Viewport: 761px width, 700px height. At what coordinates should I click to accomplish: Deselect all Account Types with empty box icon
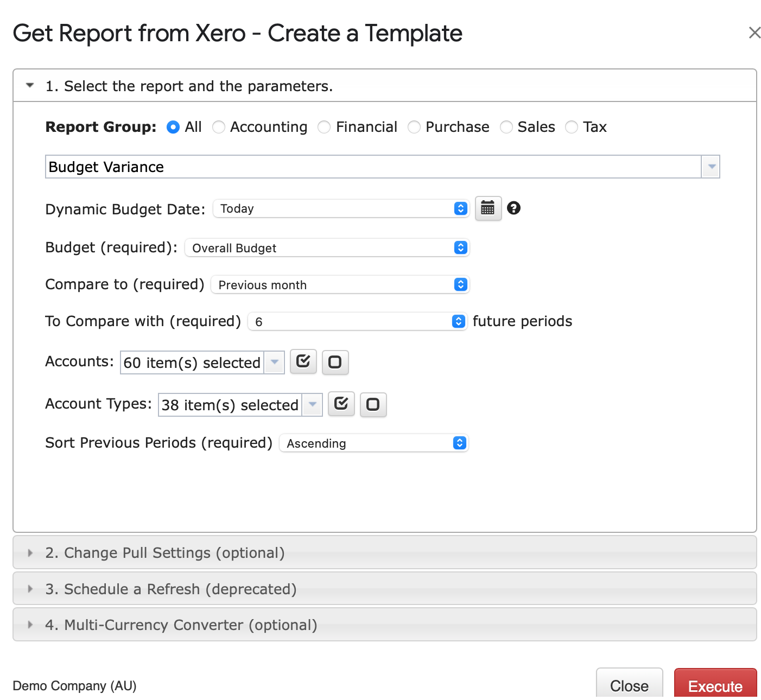[x=373, y=404]
